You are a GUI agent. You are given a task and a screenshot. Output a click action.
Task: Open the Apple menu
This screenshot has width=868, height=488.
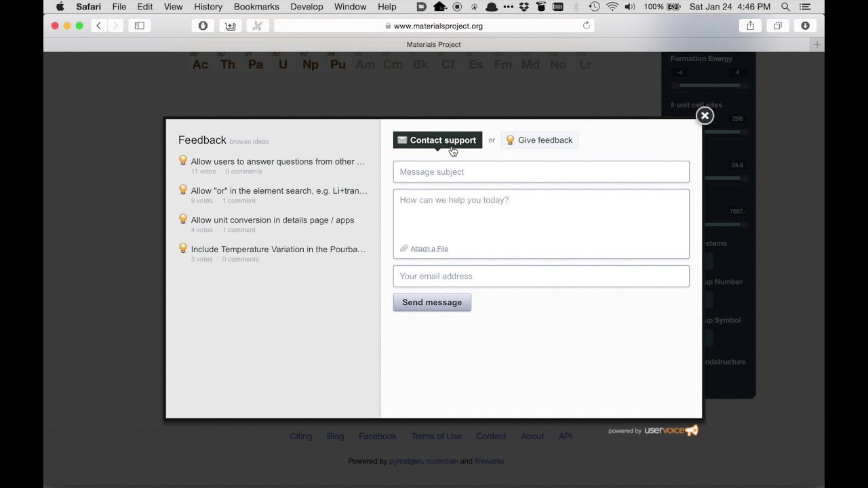pyautogui.click(x=60, y=7)
